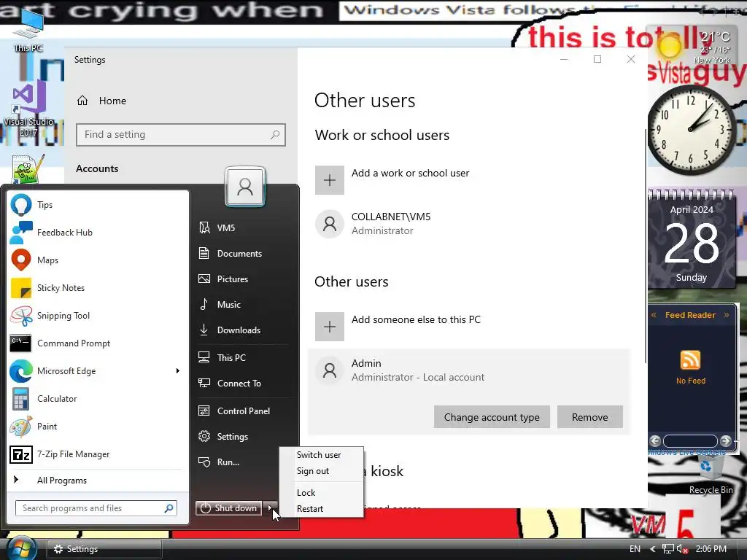Remove the Admin account
Screen dimensions: 747x560
click(589, 417)
